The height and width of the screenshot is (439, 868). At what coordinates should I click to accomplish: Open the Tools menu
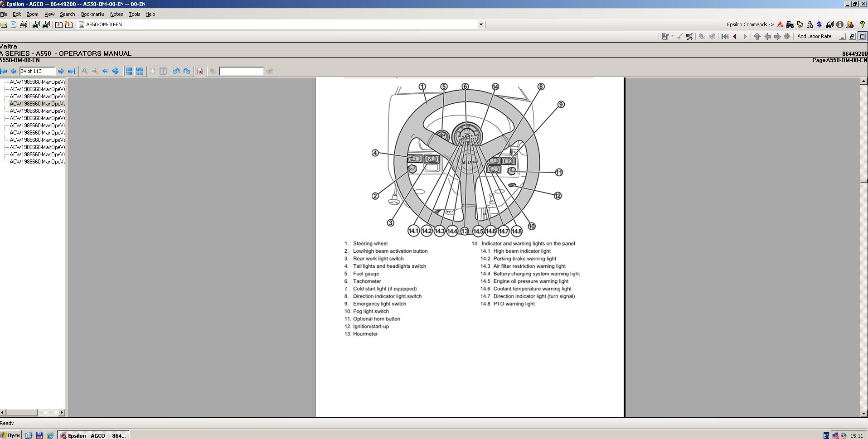[x=135, y=14]
